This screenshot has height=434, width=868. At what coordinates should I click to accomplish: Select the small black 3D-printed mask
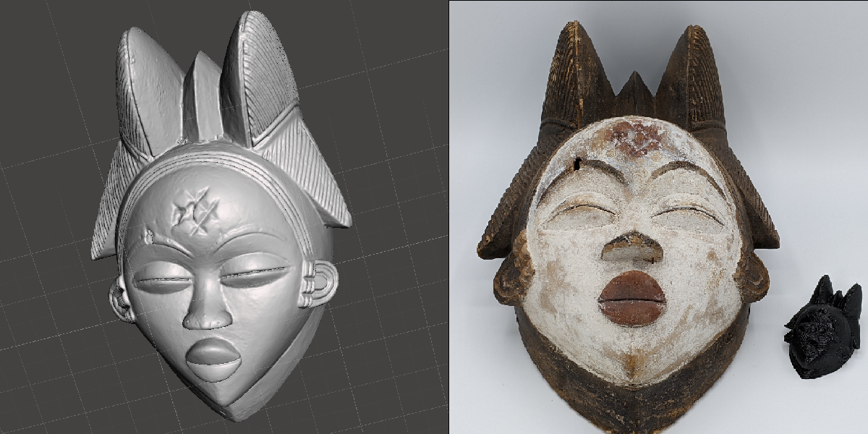tap(825, 327)
